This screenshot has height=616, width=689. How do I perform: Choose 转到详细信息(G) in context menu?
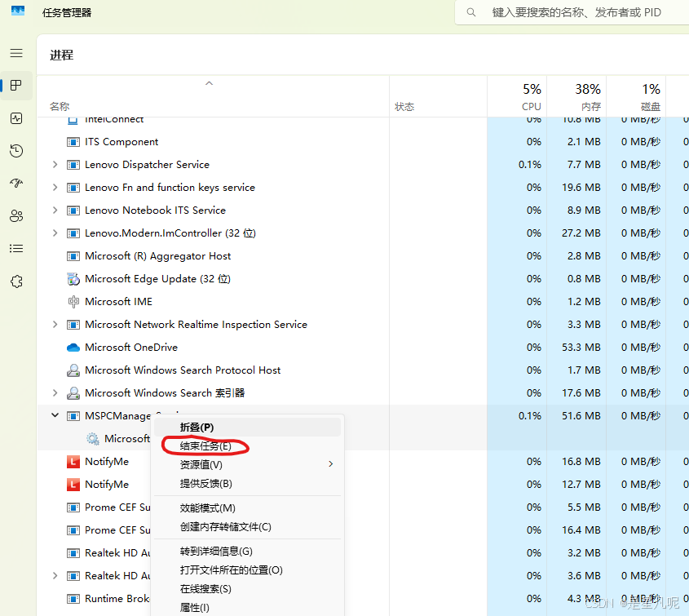(247, 552)
